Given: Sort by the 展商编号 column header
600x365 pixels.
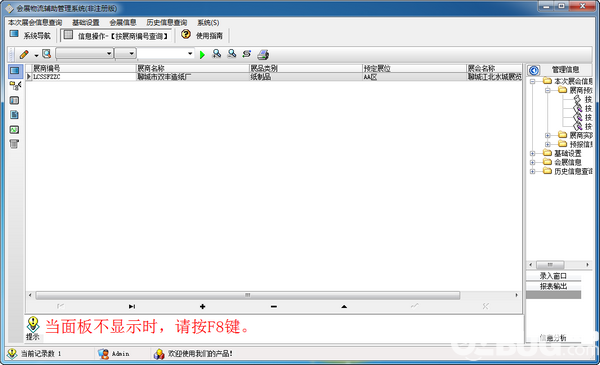Looking at the screenshot, I should (x=84, y=68).
